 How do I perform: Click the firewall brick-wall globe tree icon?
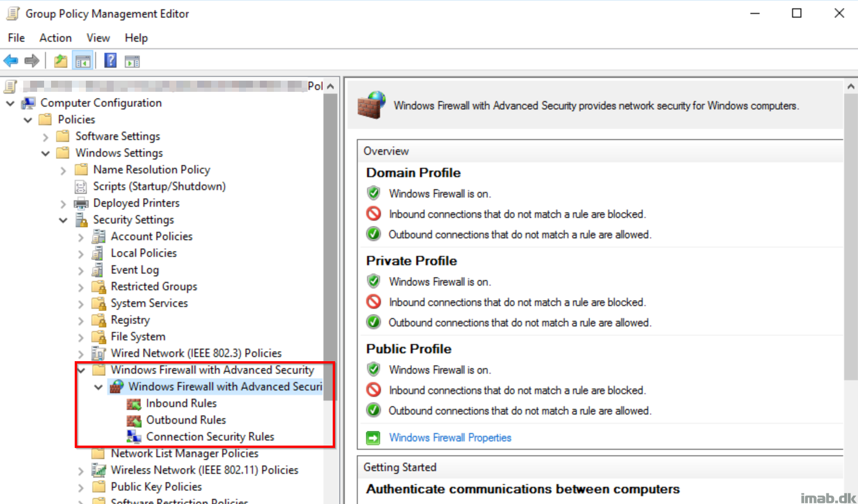(x=116, y=386)
